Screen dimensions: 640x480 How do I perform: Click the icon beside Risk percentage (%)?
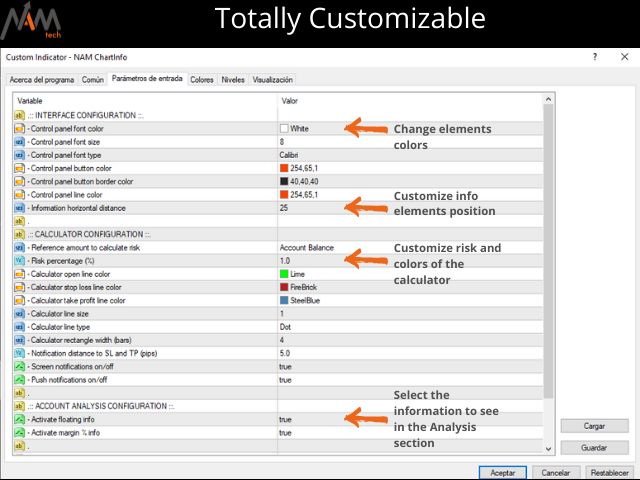coord(19,261)
